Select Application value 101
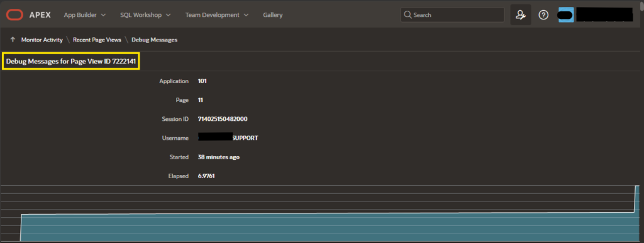This screenshot has width=644, height=243. pyautogui.click(x=202, y=81)
